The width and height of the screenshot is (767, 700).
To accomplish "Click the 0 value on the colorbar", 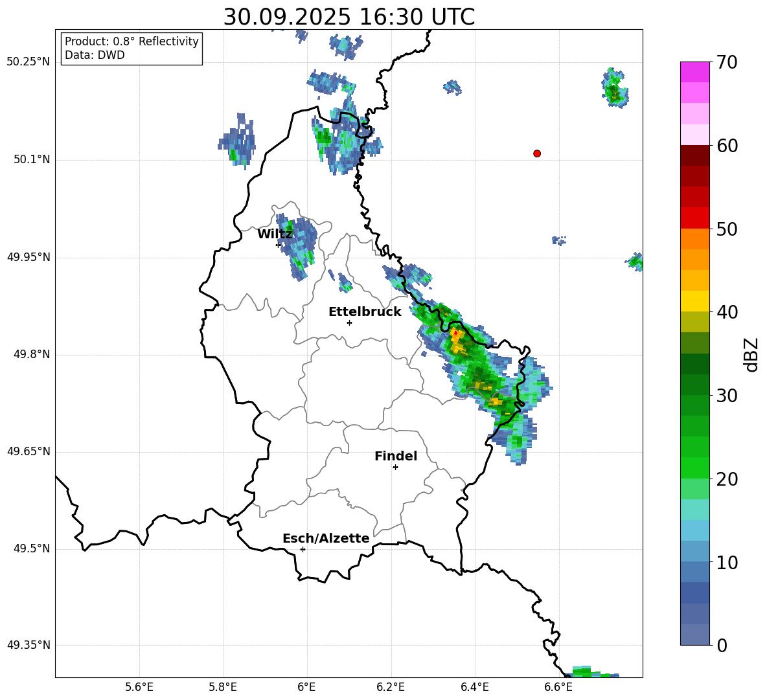I will [722, 645].
